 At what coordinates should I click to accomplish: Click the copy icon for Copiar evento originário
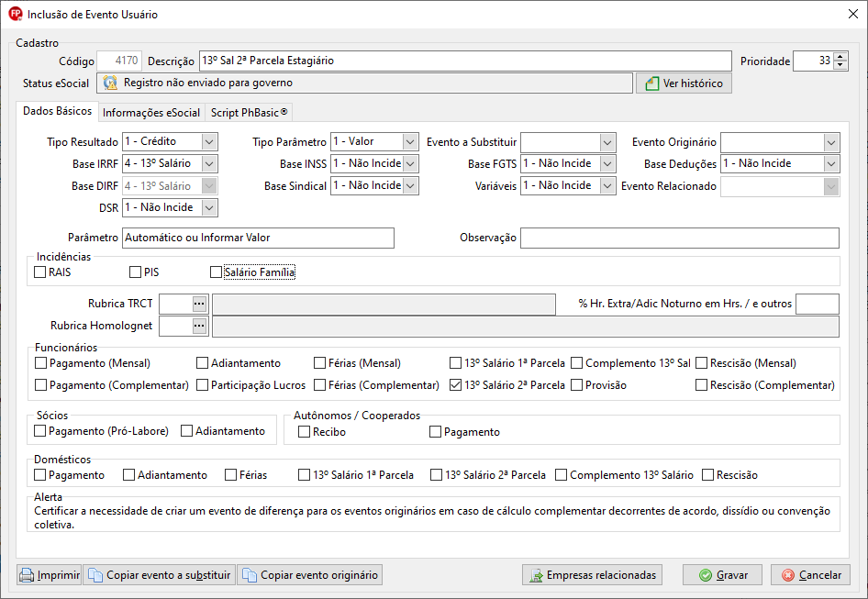pyautogui.click(x=250, y=575)
